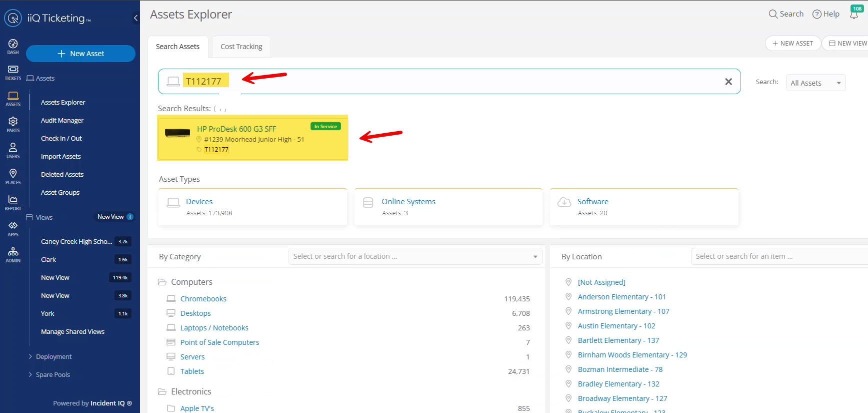Open Audit Manager in the menu

(62, 120)
